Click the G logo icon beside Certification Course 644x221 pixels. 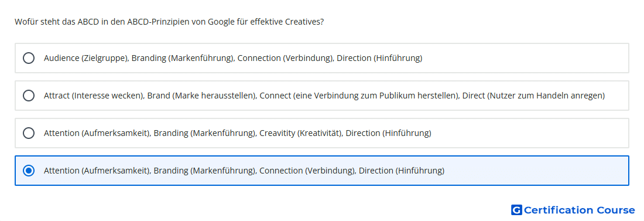point(516,210)
